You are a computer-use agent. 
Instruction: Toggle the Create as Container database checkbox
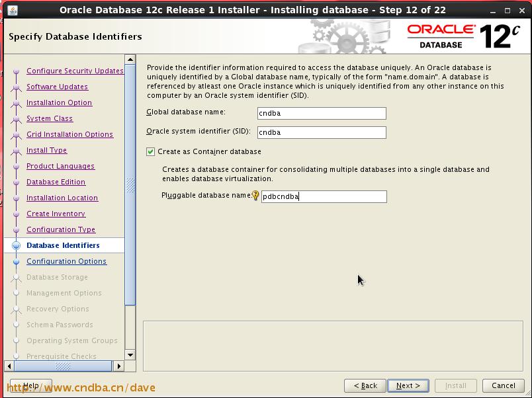(x=151, y=151)
